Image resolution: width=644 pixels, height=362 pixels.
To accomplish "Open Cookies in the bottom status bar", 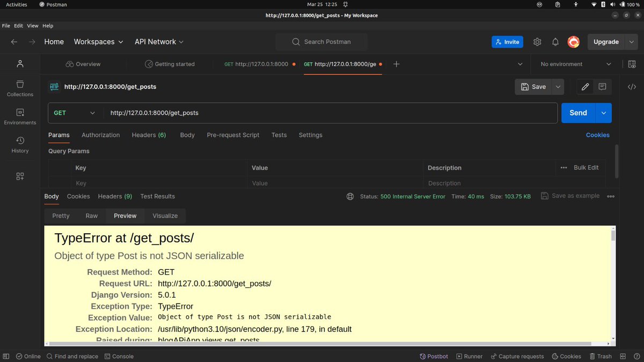I will point(566,356).
